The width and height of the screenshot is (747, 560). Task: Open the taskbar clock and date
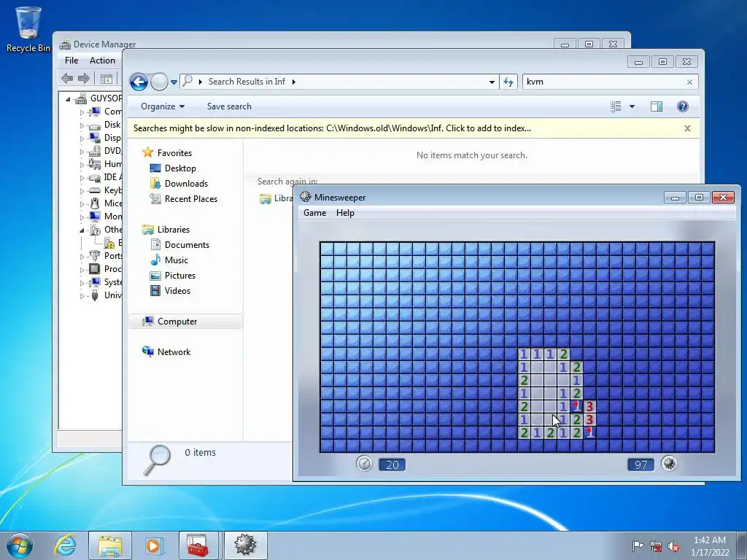pos(709,546)
